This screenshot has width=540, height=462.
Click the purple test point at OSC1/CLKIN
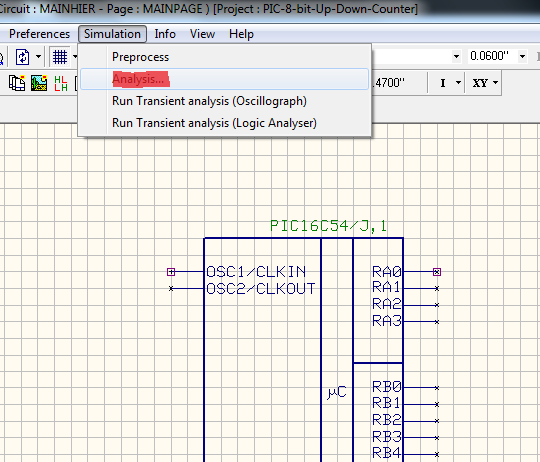click(171, 272)
